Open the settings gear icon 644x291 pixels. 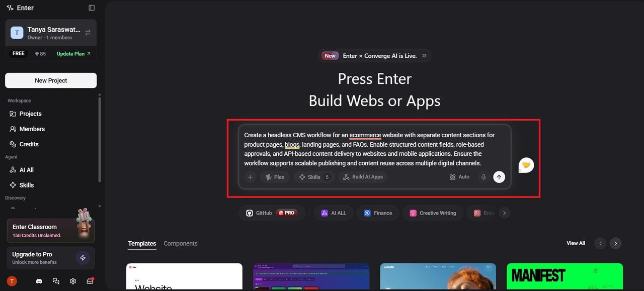pyautogui.click(x=73, y=281)
